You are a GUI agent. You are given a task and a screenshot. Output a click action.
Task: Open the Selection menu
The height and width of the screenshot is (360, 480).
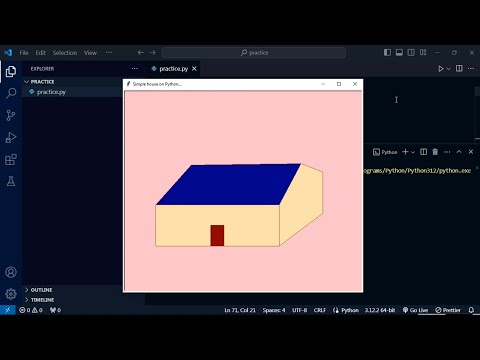65,53
